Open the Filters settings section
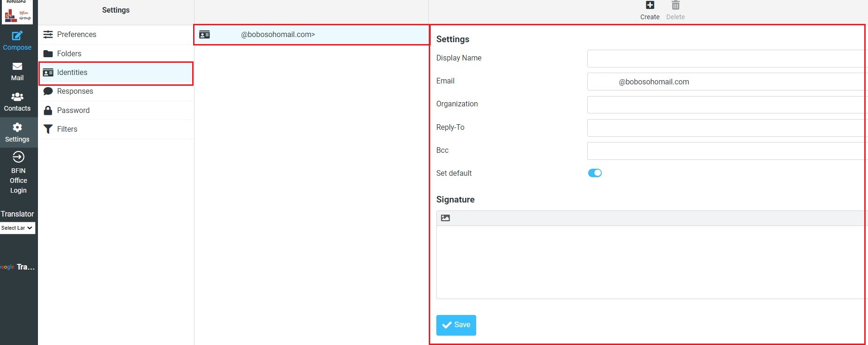The image size is (868, 345). 67,129
